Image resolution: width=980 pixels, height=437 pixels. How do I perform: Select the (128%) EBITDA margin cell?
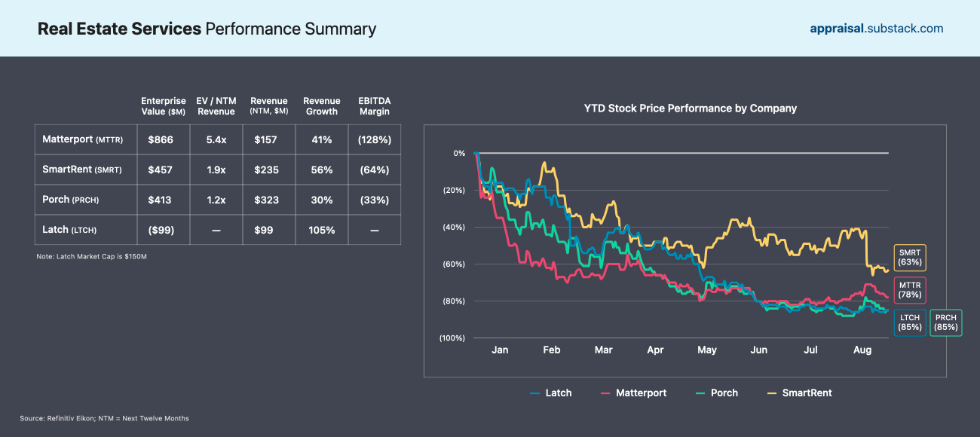pyautogui.click(x=375, y=139)
